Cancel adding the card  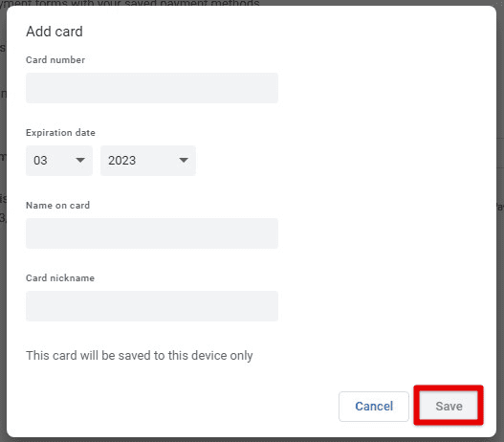click(x=374, y=407)
